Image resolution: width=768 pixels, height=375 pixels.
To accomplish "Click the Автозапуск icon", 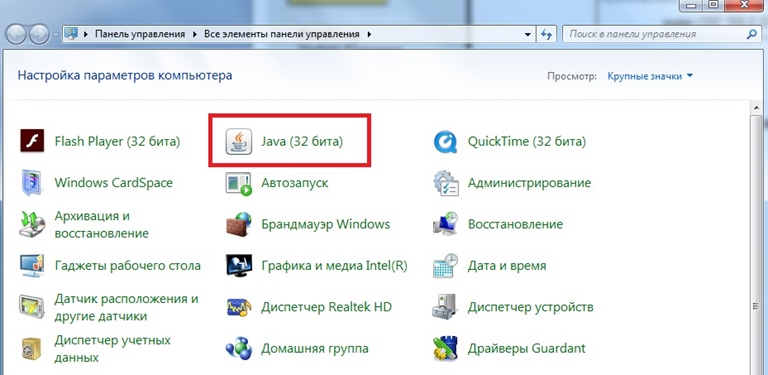I will (239, 184).
